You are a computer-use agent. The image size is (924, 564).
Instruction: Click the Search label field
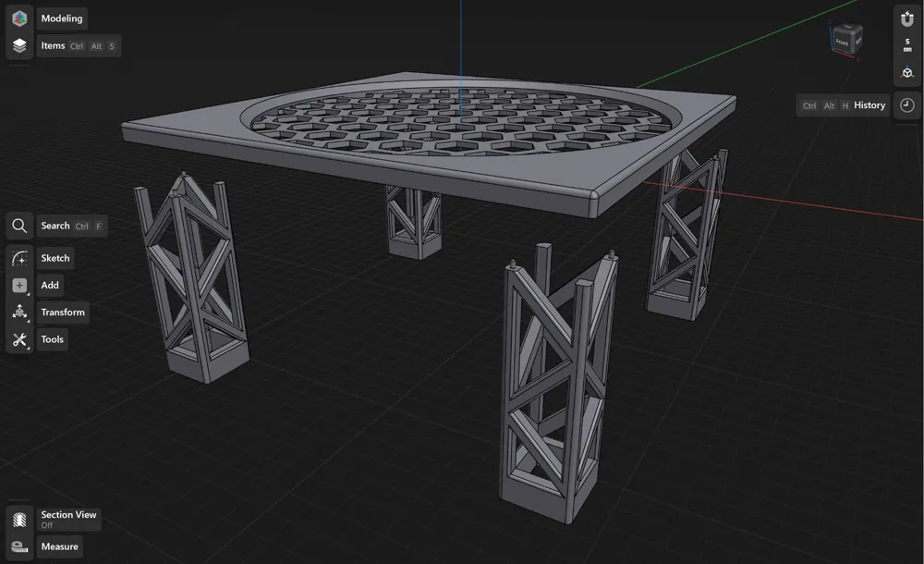[x=55, y=227]
